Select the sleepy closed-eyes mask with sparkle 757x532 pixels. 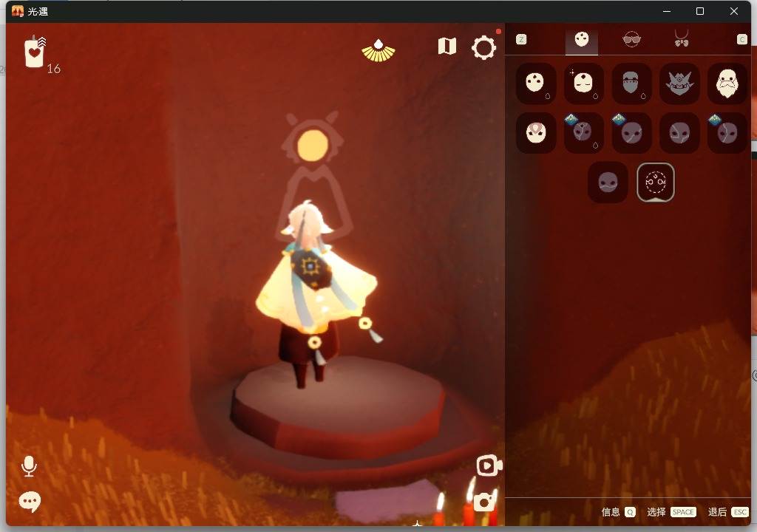click(583, 83)
